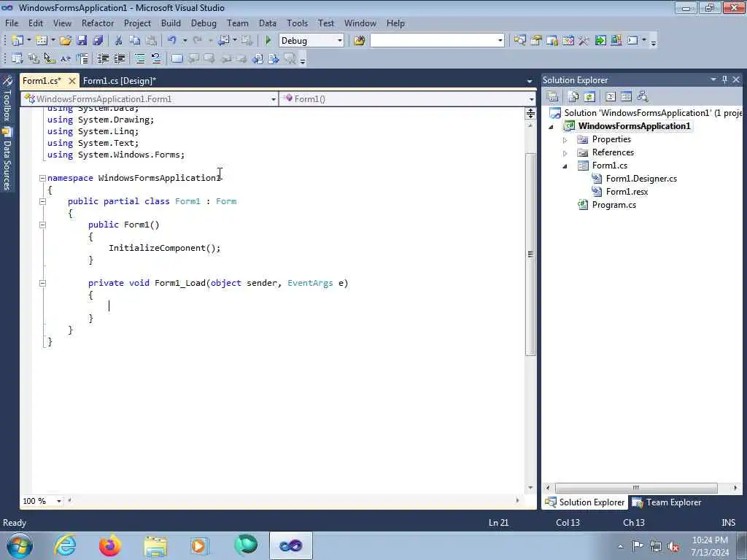Open the Toolbox via the hammer and wrench icon
This screenshot has width=747, height=560.
[584, 41]
